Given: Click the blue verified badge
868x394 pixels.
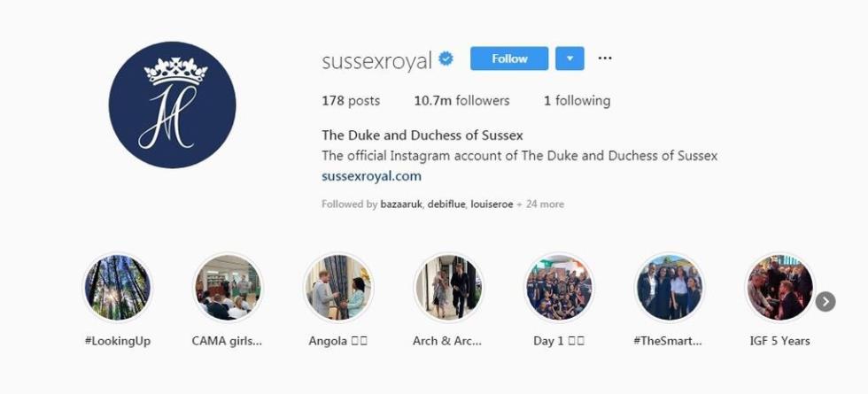Looking at the screenshot, I should pos(446,59).
